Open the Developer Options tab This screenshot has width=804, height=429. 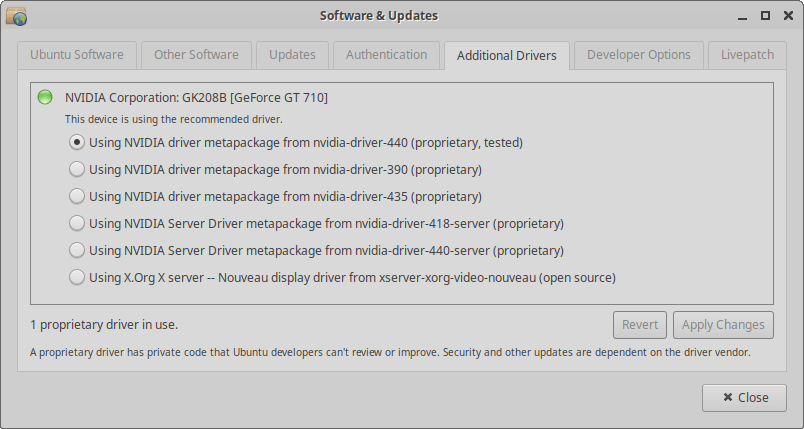pyautogui.click(x=639, y=55)
